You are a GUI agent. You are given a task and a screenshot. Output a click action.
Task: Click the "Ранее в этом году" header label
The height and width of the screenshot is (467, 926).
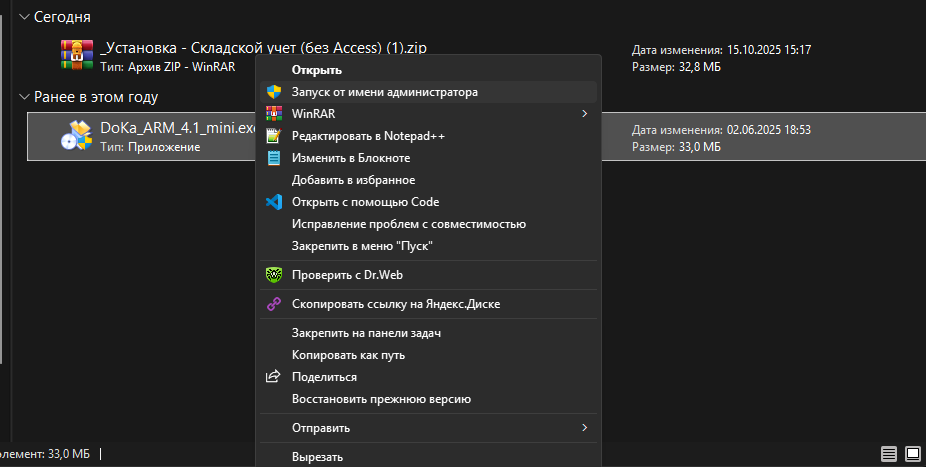(x=96, y=97)
